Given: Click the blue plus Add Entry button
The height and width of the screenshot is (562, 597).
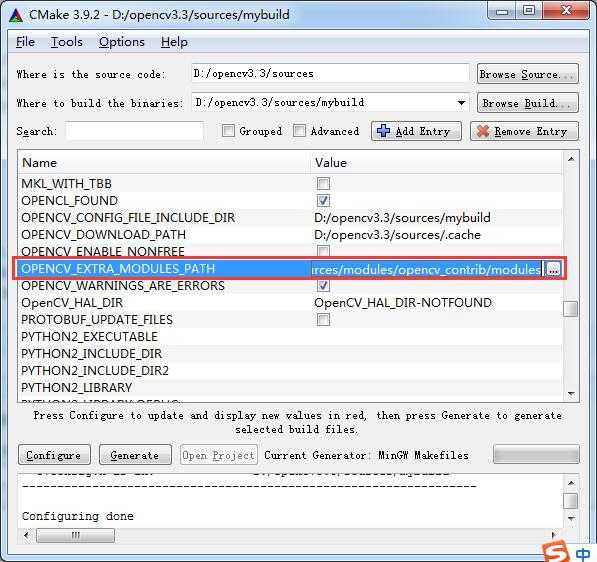Looking at the screenshot, I should 416,131.
